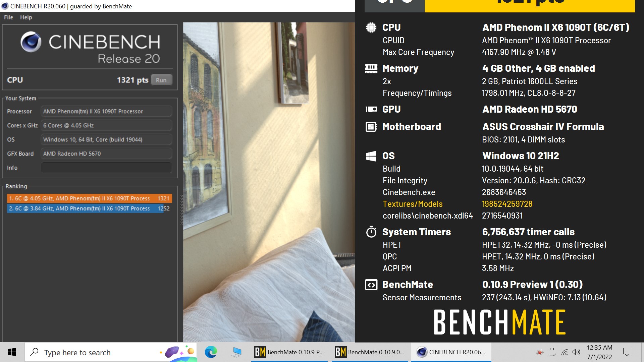This screenshot has width=644, height=362.
Task: Click the Info input field
Action: 106,168
